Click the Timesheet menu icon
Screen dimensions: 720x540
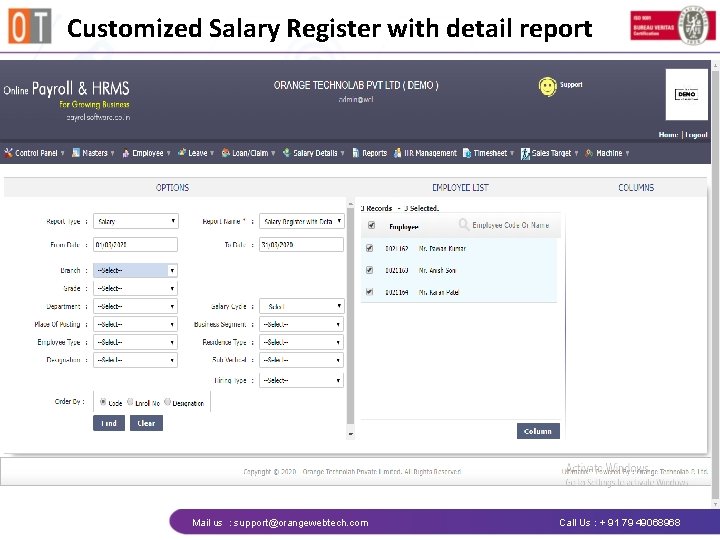[467, 153]
